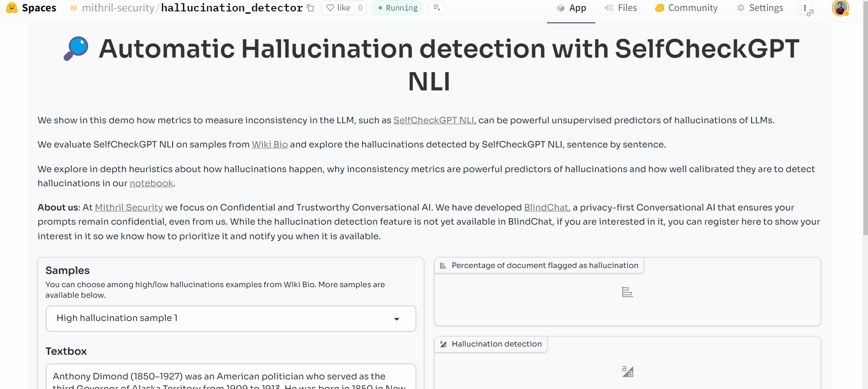The height and width of the screenshot is (389, 868).
Task: Open the three-dot more options menu
Action: click(x=805, y=8)
